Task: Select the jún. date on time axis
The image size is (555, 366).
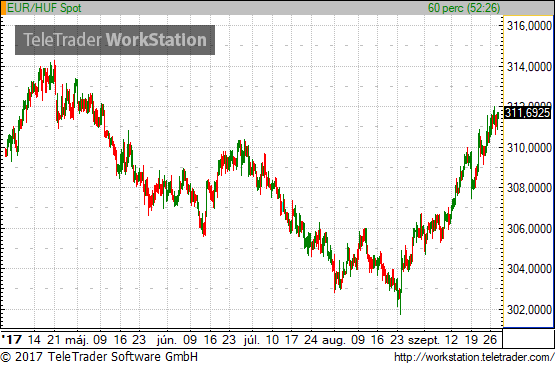Action: (x=167, y=340)
